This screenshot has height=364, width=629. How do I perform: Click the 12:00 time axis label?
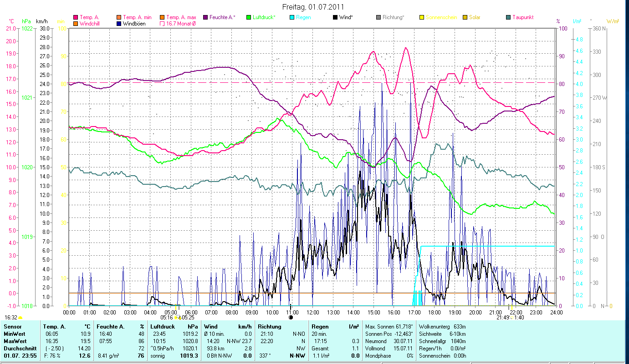pyautogui.click(x=313, y=312)
